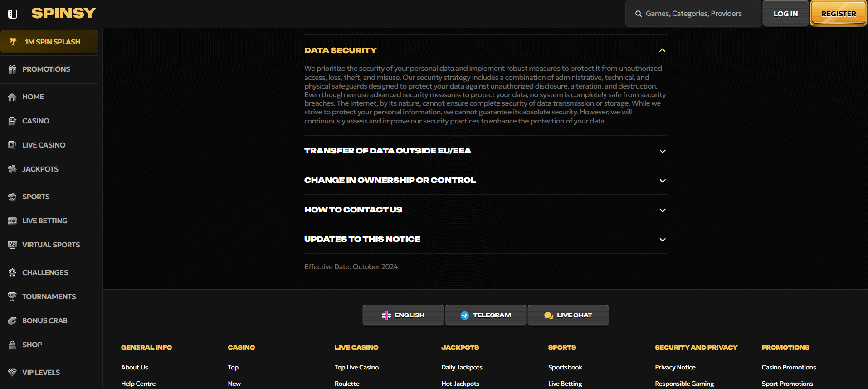Click the Sports ball icon
Screen dimensions: 868x389
click(x=12, y=197)
